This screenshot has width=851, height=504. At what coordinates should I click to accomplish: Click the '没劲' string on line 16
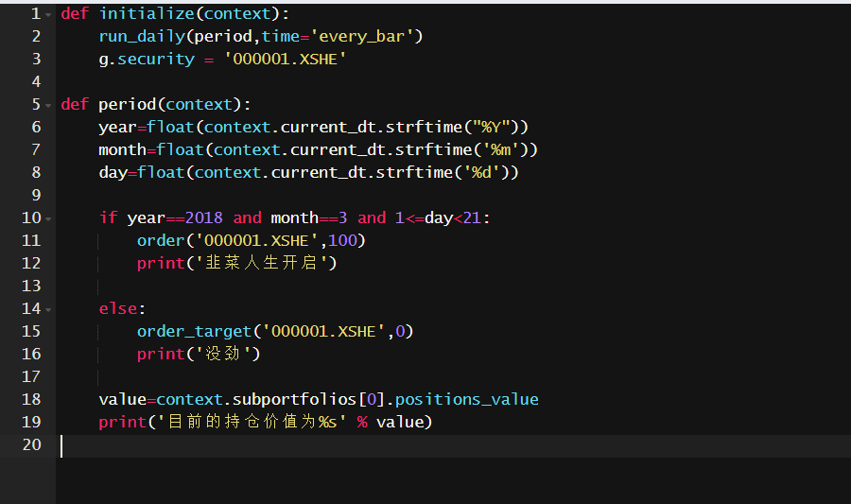[x=227, y=354]
